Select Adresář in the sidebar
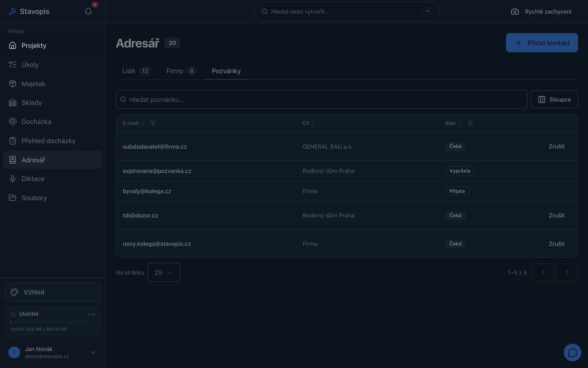Screen dimensions: 588x368 pyautogui.click(x=53, y=160)
